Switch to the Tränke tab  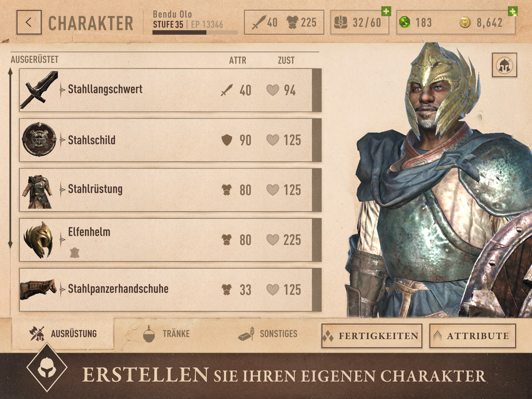click(166, 334)
